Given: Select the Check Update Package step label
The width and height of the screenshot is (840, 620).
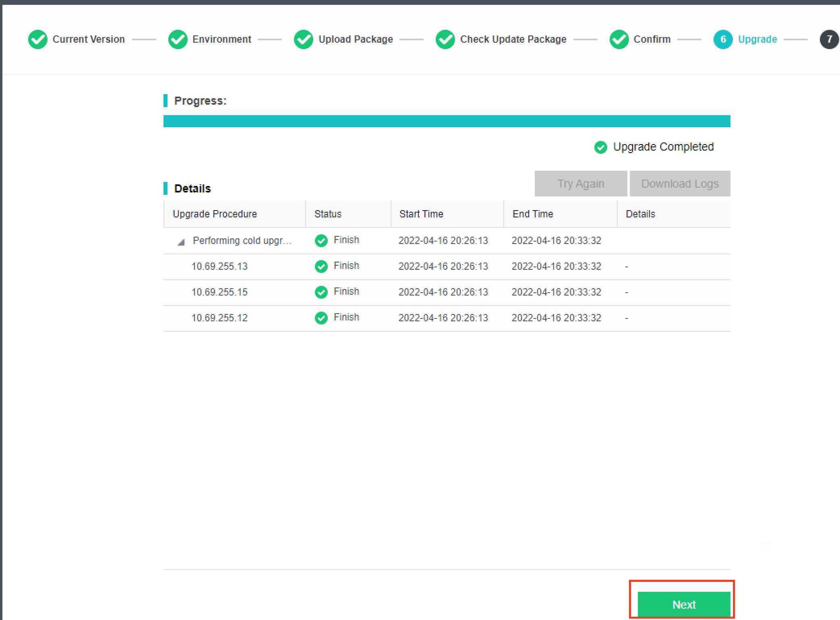Looking at the screenshot, I should coord(513,39).
